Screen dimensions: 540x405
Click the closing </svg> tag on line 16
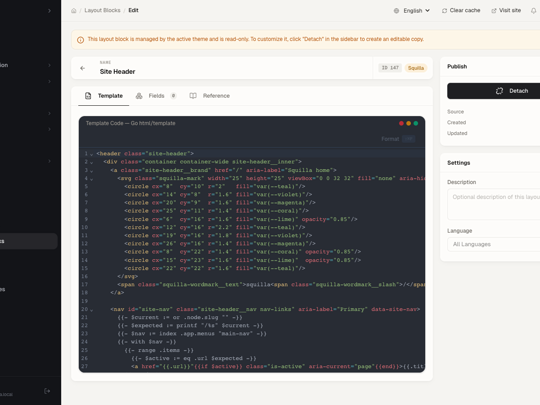[x=127, y=276]
